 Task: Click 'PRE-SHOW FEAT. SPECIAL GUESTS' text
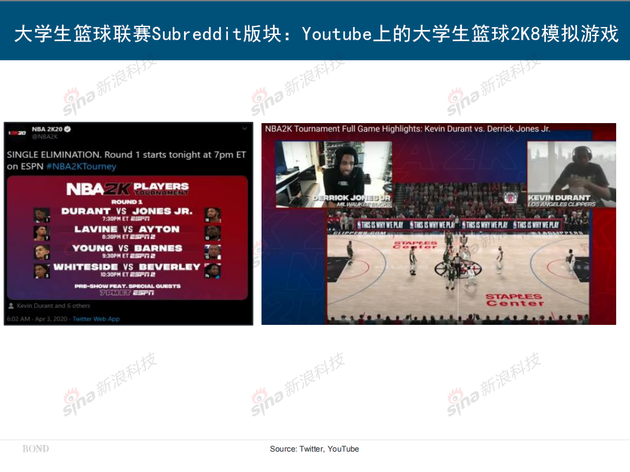click(127, 286)
